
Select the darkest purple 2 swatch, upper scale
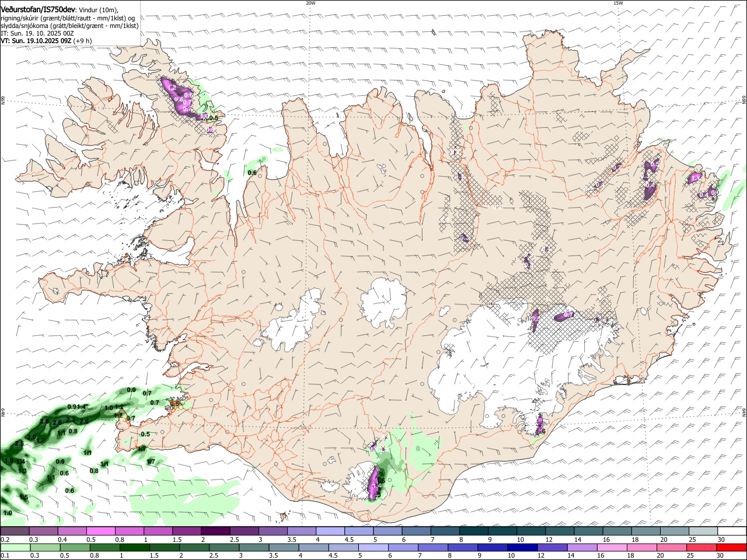(x=215, y=531)
